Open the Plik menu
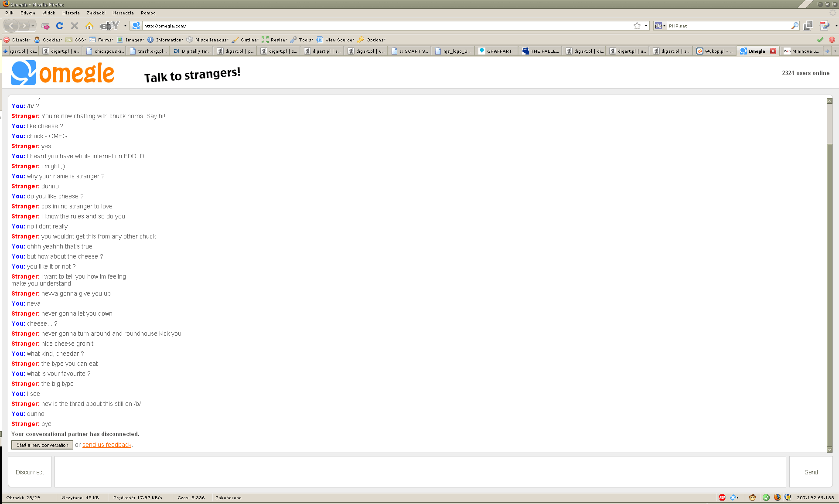Image resolution: width=839 pixels, height=504 pixels. (9, 13)
